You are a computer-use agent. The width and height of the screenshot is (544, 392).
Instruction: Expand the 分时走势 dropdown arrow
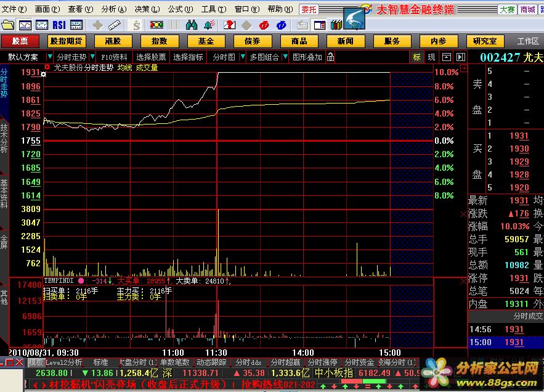pyautogui.click(x=92, y=57)
